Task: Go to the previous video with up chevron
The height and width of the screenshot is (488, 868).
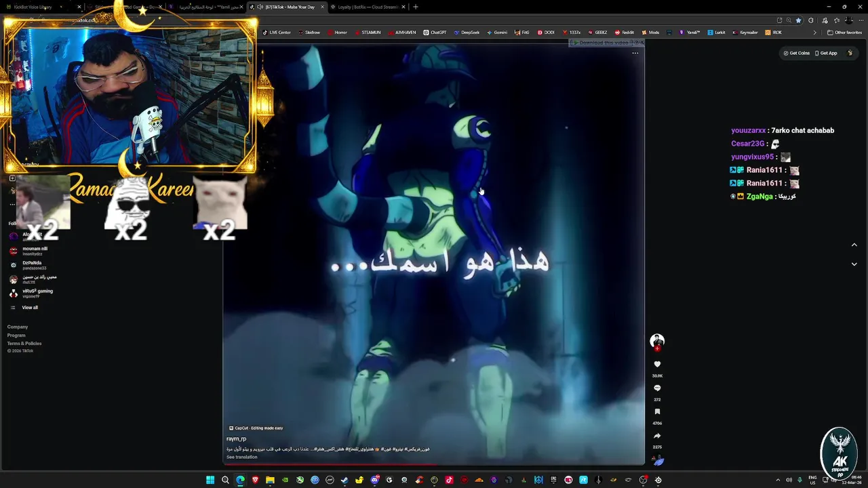Action: click(854, 245)
